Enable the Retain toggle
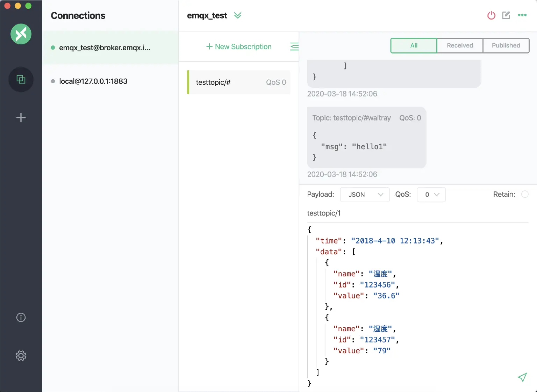Image resolution: width=537 pixels, height=392 pixels. click(x=525, y=194)
